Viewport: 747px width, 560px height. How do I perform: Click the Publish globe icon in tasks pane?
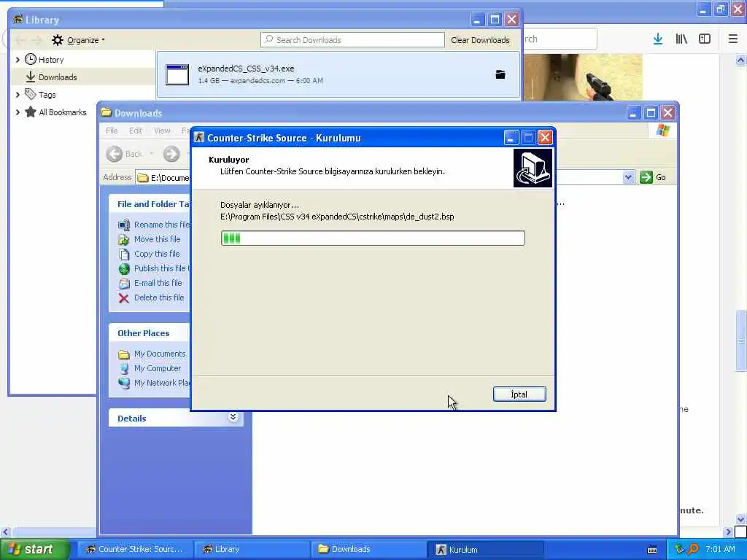(124, 269)
